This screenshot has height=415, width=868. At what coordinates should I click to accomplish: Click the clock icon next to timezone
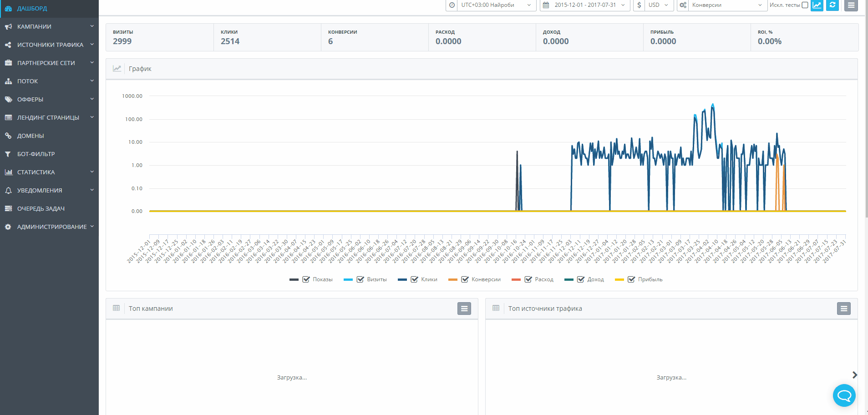pos(452,5)
